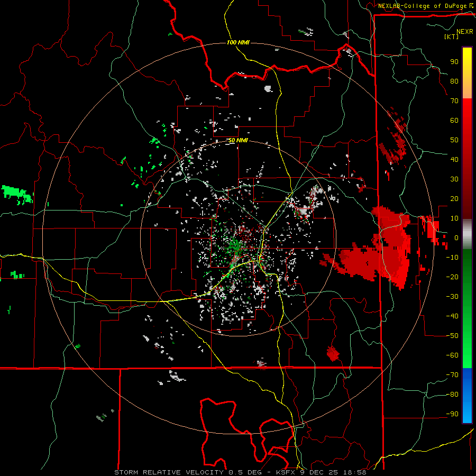Click the 9 DEC 25 date text
This screenshot has width=476, height=476.
click(319, 472)
